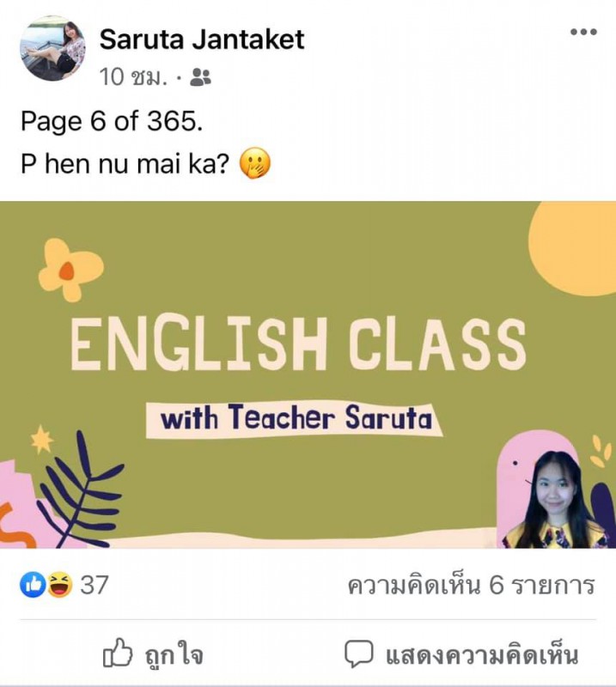The height and width of the screenshot is (687, 616).
Task: Tap the yellow flower graphic in banner
Action: (x=70, y=270)
